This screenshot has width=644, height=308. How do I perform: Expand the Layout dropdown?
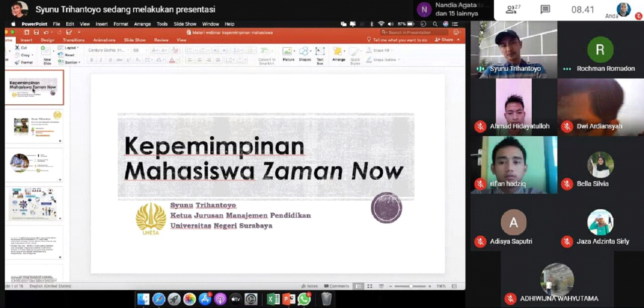click(71, 48)
